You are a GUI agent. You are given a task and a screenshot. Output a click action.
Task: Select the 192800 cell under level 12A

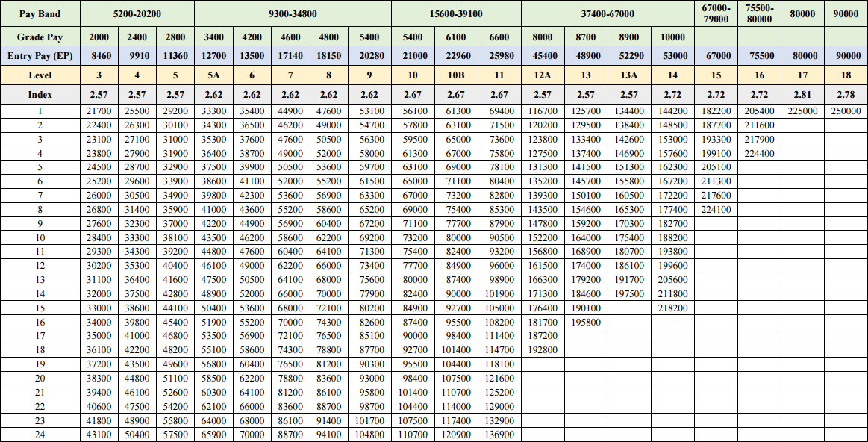pos(543,349)
